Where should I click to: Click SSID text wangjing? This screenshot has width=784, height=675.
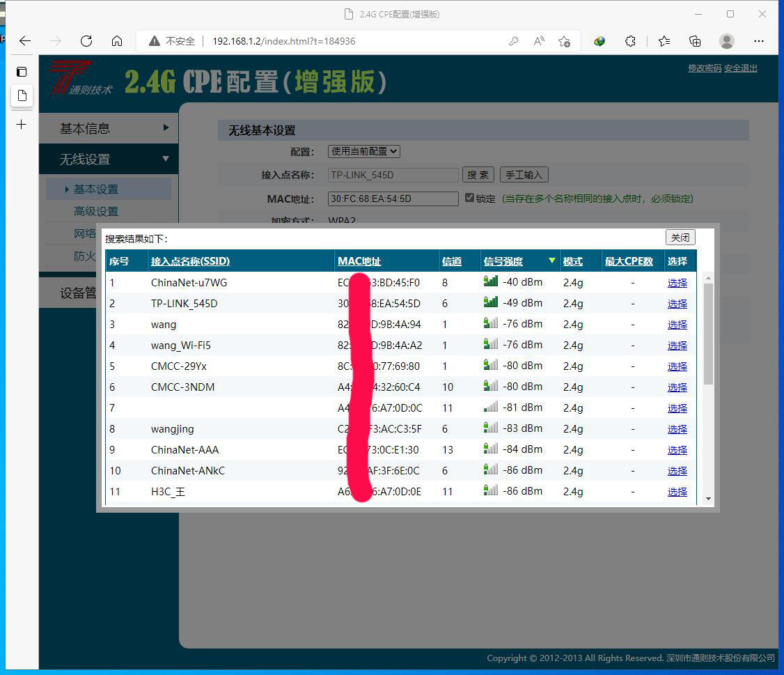tap(173, 429)
